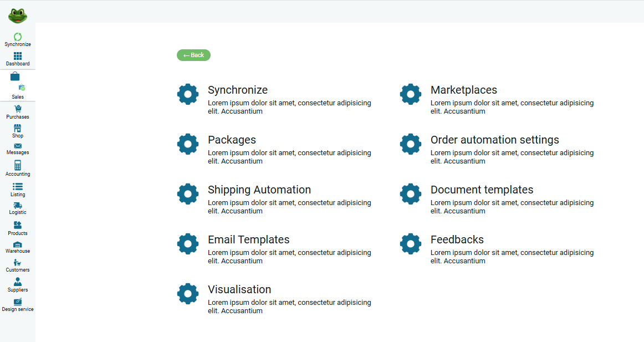Image resolution: width=644 pixels, height=342 pixels.
Task: Open Document templates settings
Action: 482,190
